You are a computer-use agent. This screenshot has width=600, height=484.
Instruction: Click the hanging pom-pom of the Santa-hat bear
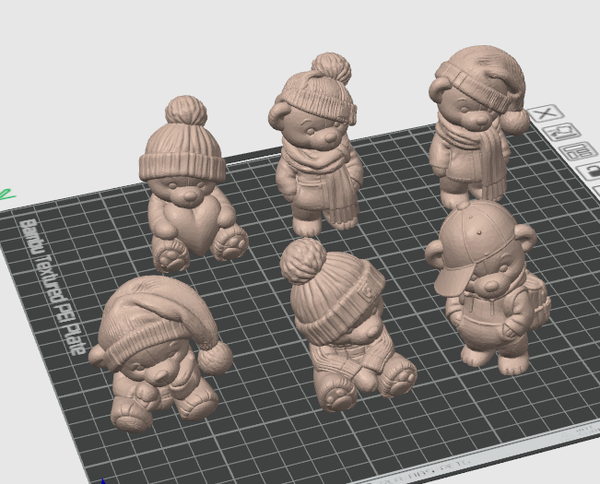click(x=515, y=121)
